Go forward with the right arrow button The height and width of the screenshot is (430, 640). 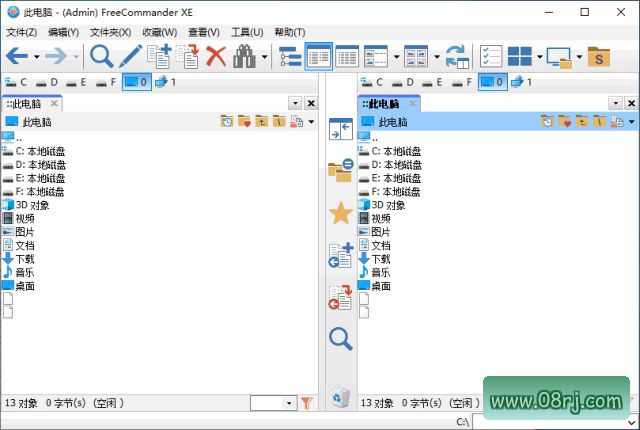point(56,56)
